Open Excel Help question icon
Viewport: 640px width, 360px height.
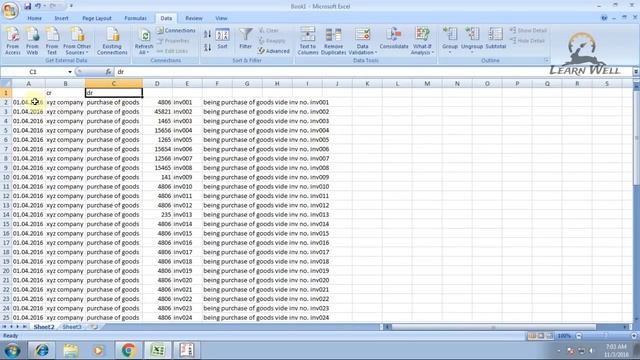pyautogui.click(x=604, y=18)
